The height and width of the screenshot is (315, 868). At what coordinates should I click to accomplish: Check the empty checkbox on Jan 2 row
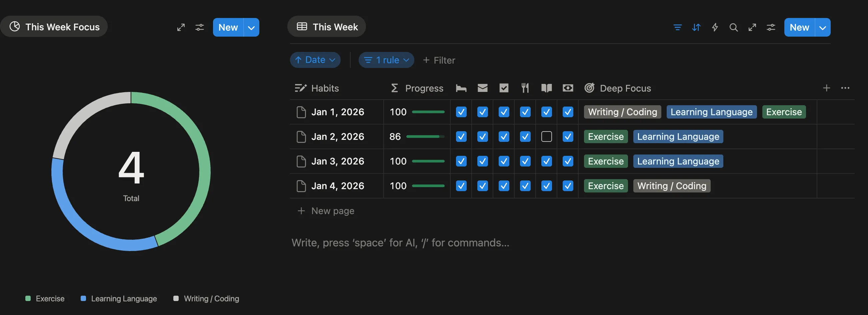546,137
